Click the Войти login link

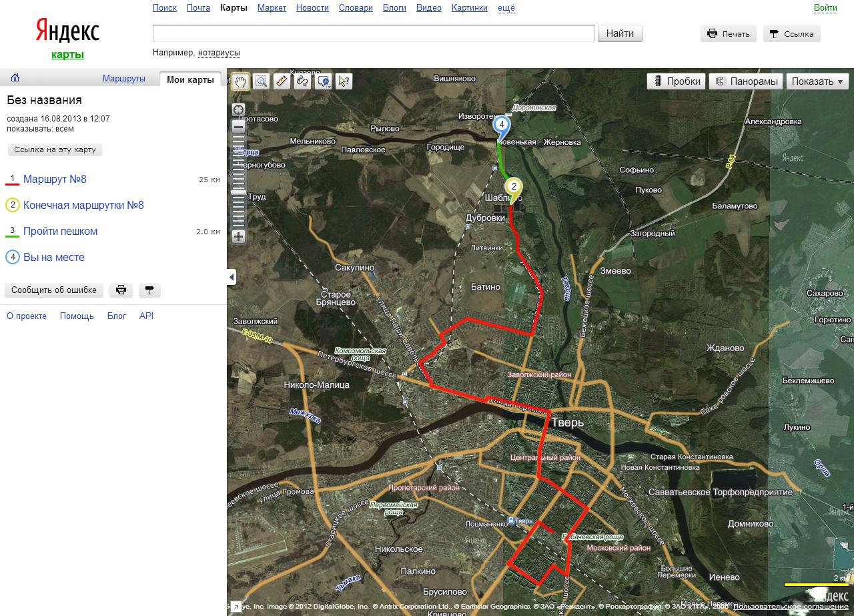(825, 8)
